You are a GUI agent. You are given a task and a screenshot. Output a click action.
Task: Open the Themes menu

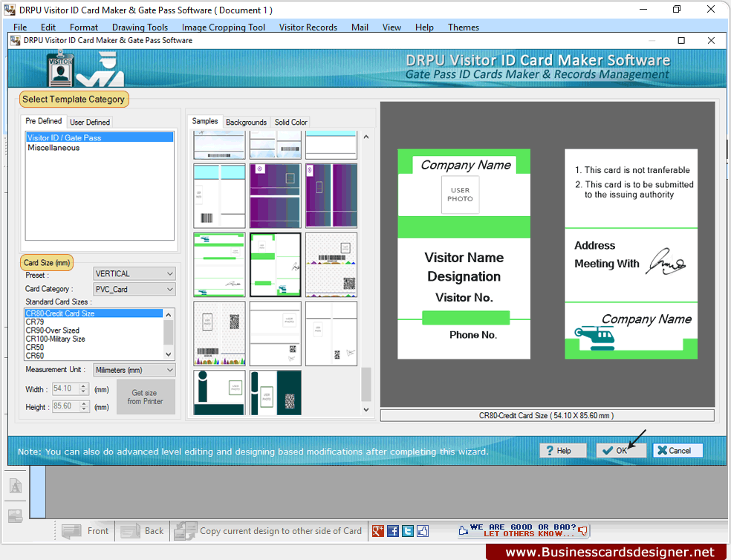(x=464, y=27)
